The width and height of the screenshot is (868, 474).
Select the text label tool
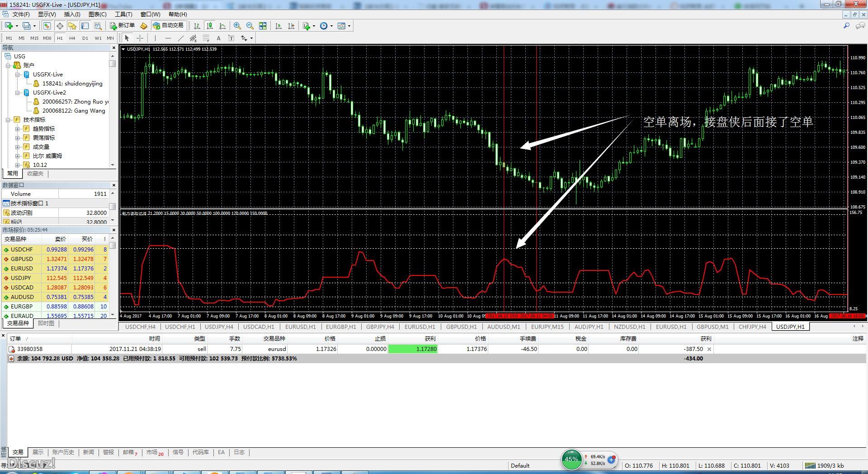pyautogui.click(x=231, y=38)
